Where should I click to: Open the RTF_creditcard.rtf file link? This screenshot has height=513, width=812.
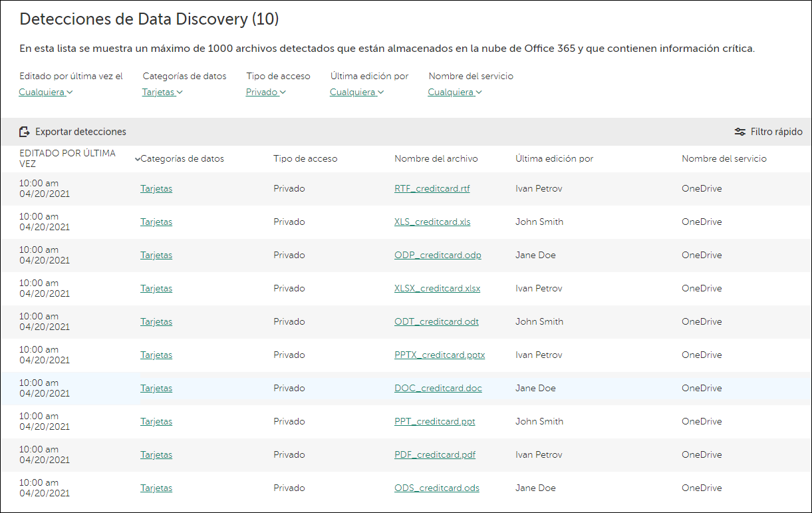click(x=432, y=188)
